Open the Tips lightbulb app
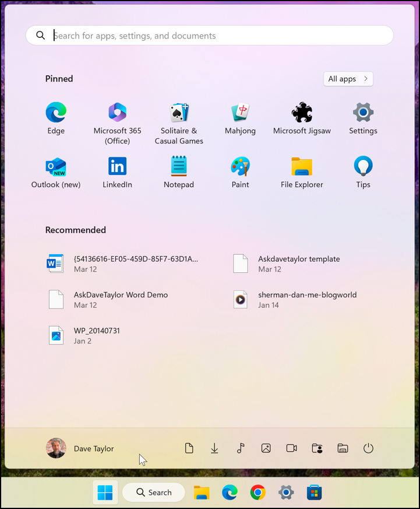The width and height of the screenshot is (420, 509). [363, 173]
